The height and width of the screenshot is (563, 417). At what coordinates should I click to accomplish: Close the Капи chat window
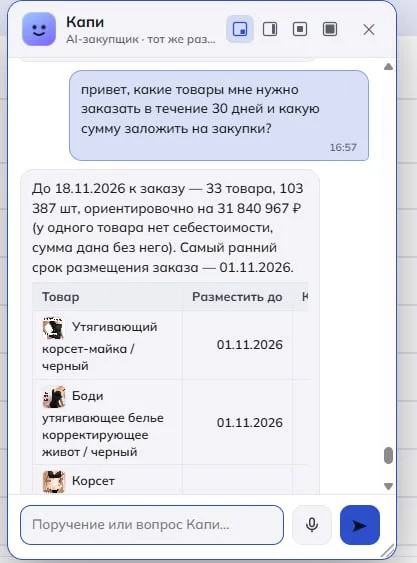[369, 29]
